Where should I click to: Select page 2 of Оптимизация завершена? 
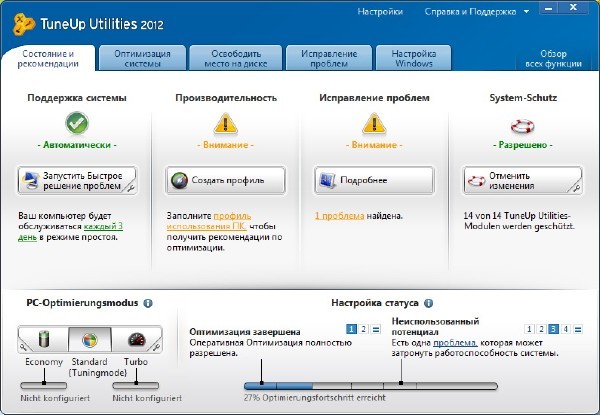point(364,329)
